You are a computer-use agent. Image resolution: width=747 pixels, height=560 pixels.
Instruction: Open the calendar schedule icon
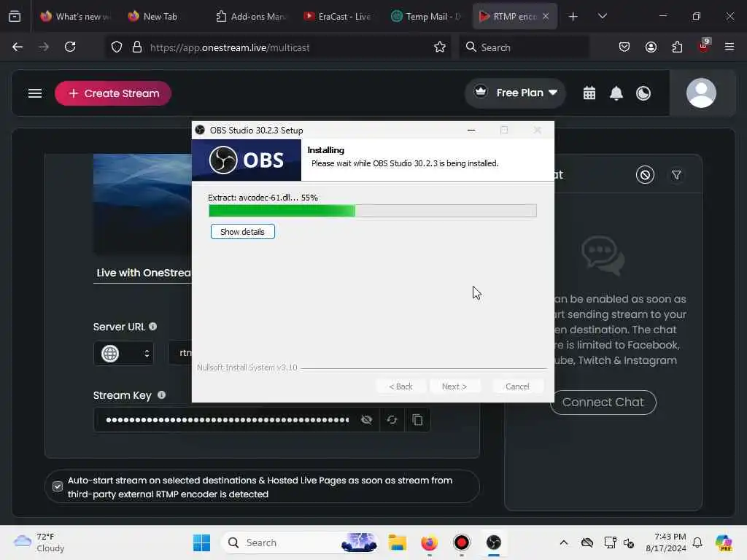pyautogui.click(x=589, y=93)
